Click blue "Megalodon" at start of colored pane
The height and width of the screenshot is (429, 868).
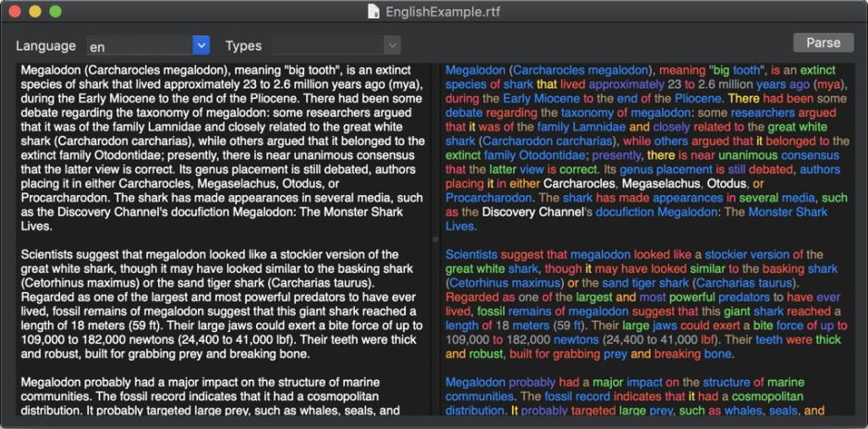(x=475, y=70)
